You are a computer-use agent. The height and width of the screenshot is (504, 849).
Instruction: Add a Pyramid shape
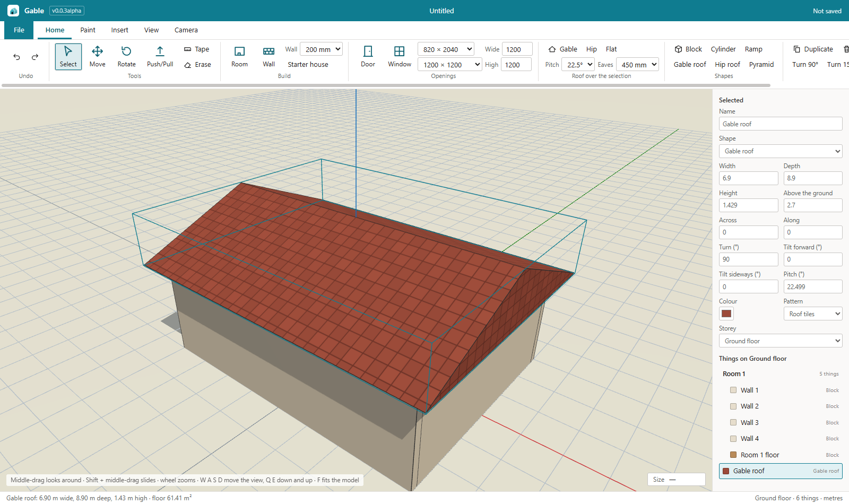click(761, 65)
